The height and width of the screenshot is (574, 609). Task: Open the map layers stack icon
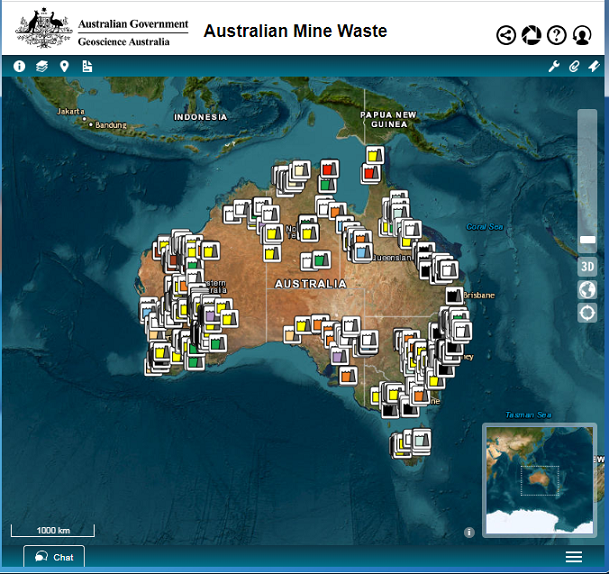42,66
